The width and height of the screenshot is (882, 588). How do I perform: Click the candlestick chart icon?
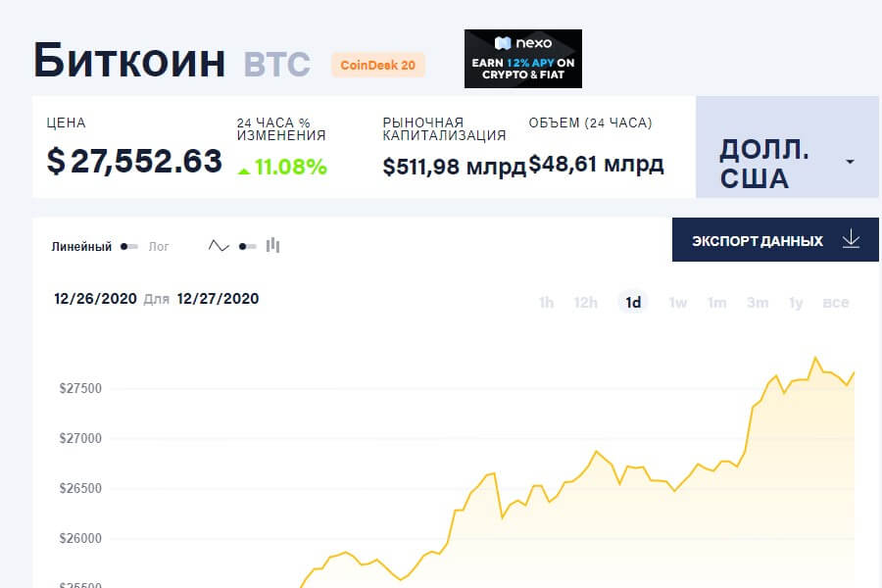[x=272, y=245]
